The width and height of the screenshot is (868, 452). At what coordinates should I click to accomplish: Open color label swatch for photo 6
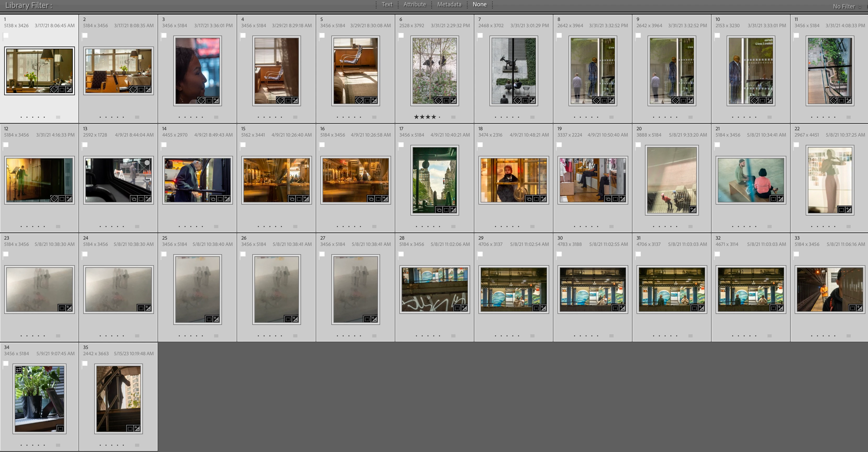click(453, 117)
